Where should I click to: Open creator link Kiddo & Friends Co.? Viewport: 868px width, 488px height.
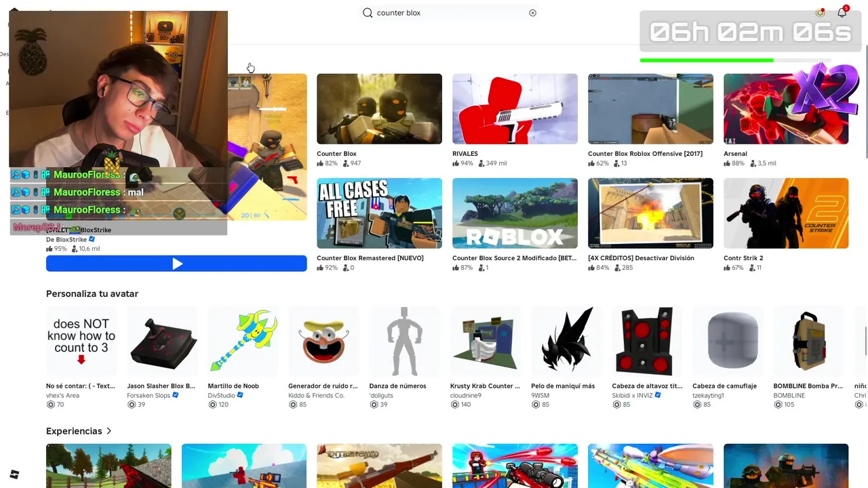[316, 395]
